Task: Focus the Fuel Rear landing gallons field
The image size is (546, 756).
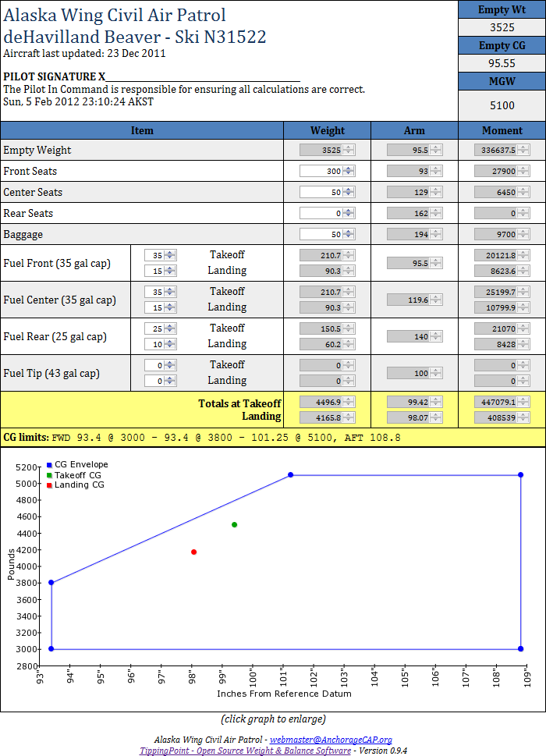Action: 154,344
